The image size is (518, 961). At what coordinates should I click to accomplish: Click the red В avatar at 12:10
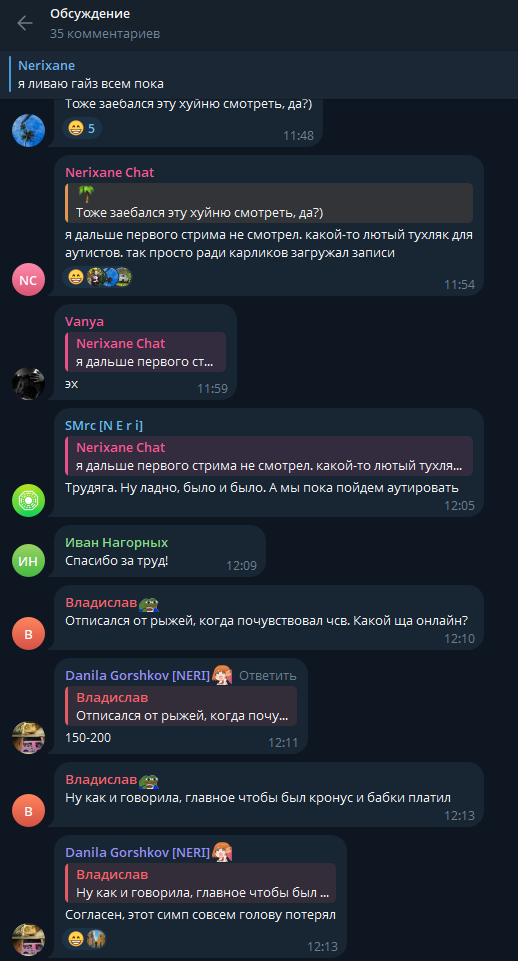click(29, 634)
